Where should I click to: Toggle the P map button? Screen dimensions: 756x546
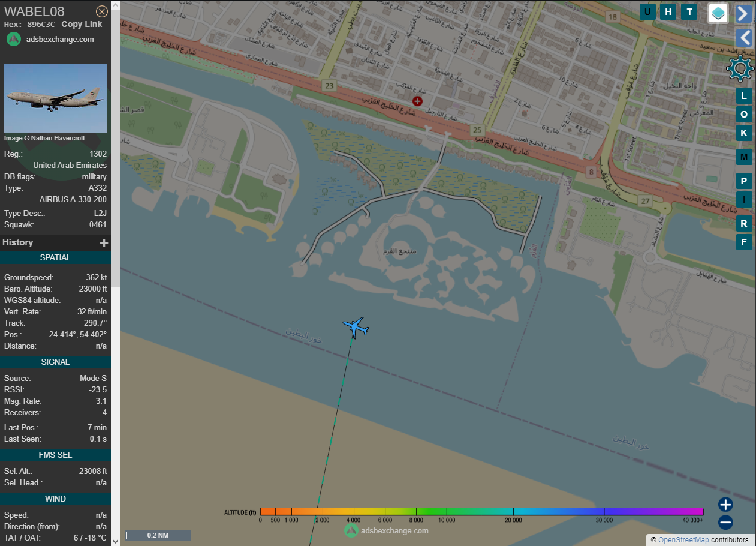[x=744, y=181]
